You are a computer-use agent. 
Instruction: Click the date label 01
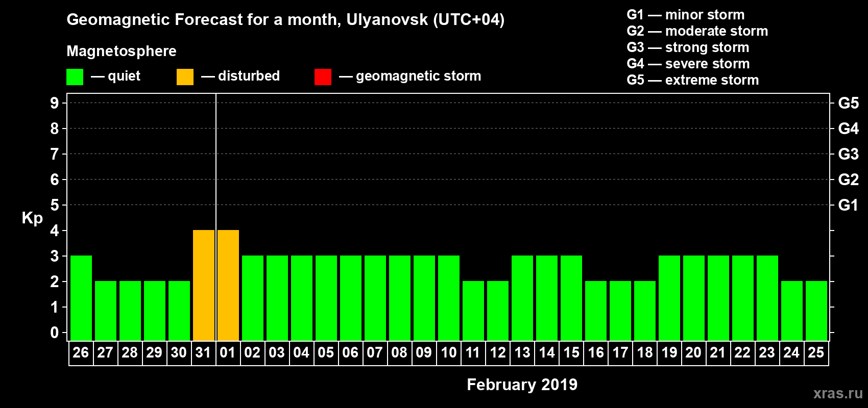coord(228,352)
